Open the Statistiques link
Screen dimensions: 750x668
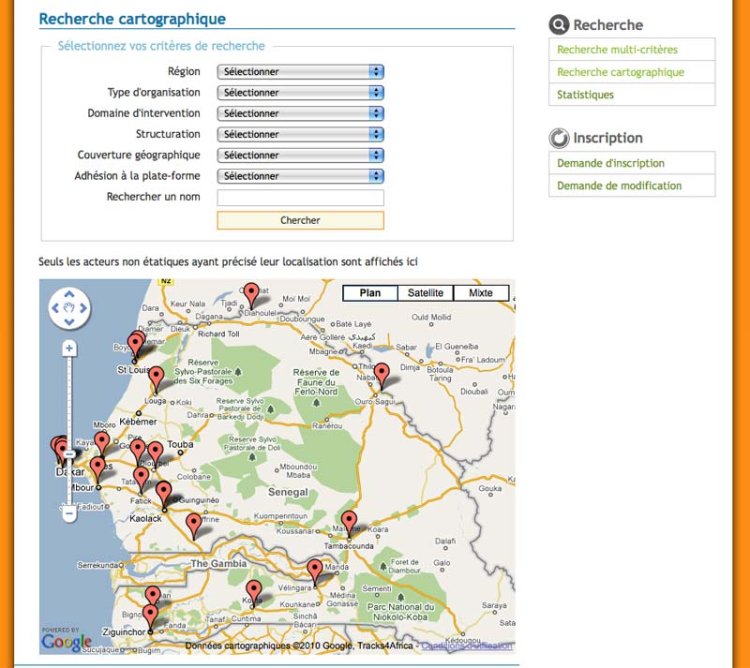pyautogui.click(x=586, y=95)
